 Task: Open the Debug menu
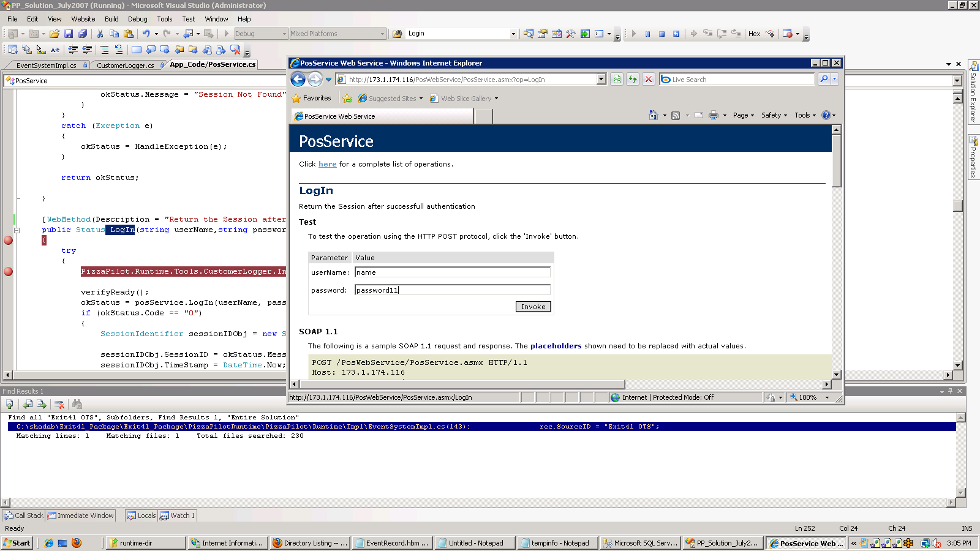(137, 19)
